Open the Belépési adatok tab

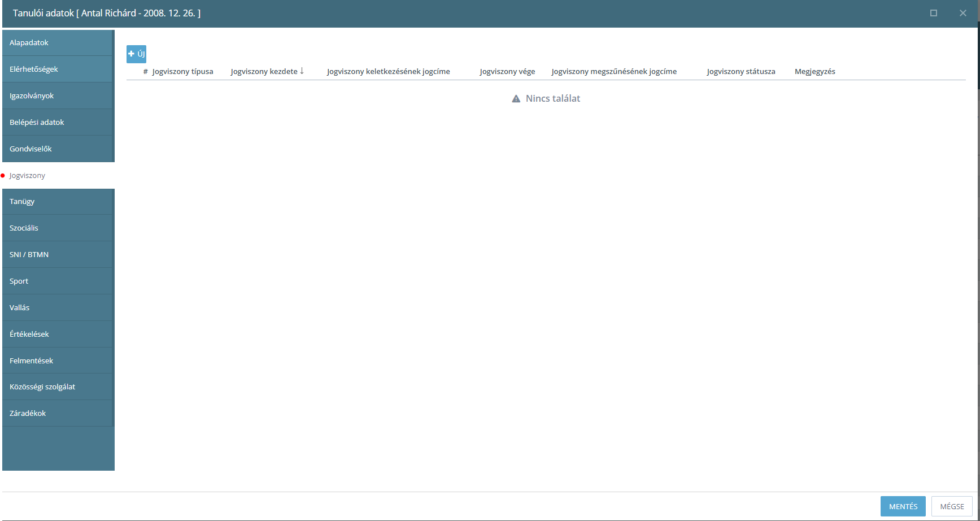coord(58,123)
